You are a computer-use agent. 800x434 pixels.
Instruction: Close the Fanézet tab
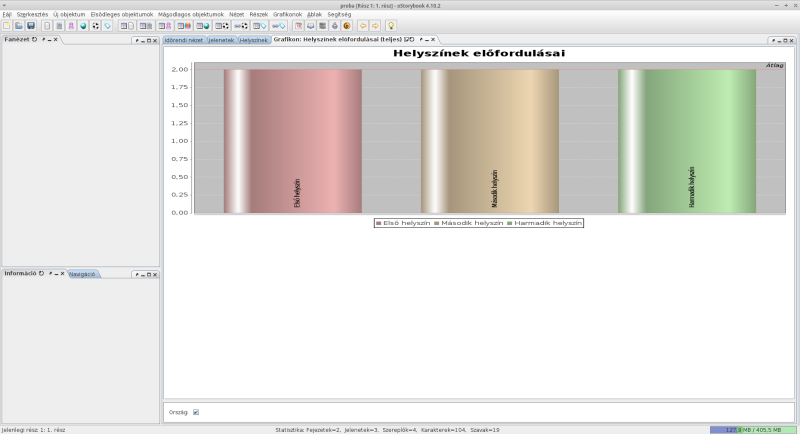tap(56, 39)
